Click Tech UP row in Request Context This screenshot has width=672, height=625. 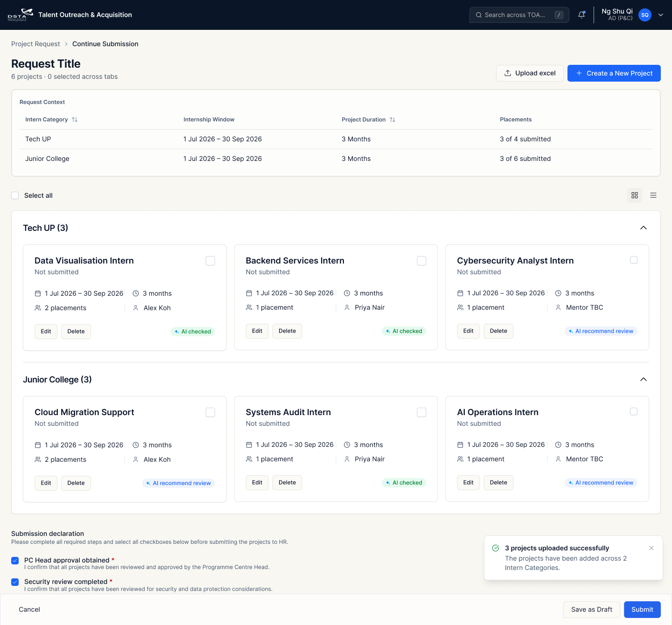click(336, 139)
